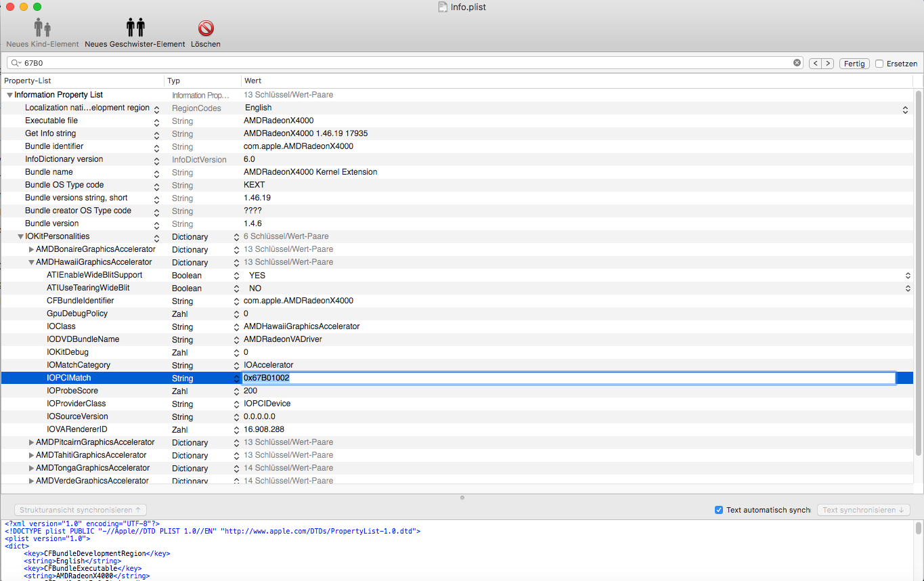Select the IODVDBundleName row
The width and height of the screenshot is (924, 581).
pos(457,340)
